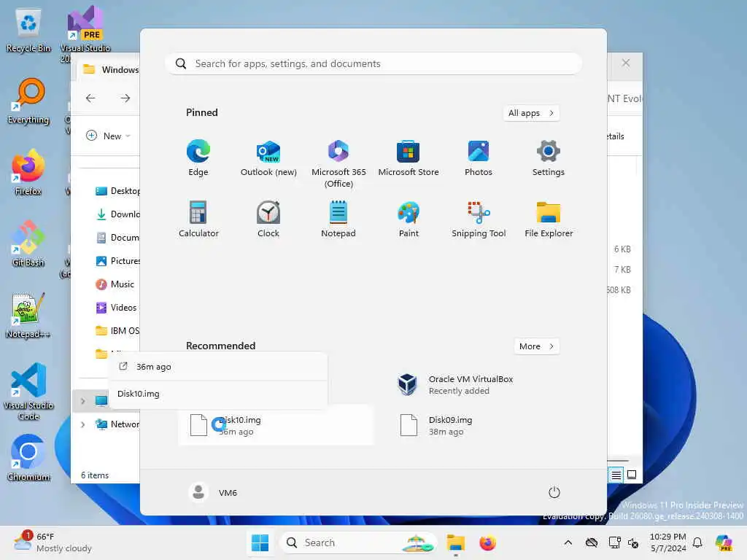This screenshot has width=747, height=560.
Task: Open Git Bash desktop shortcut
Action: [28, 244]
